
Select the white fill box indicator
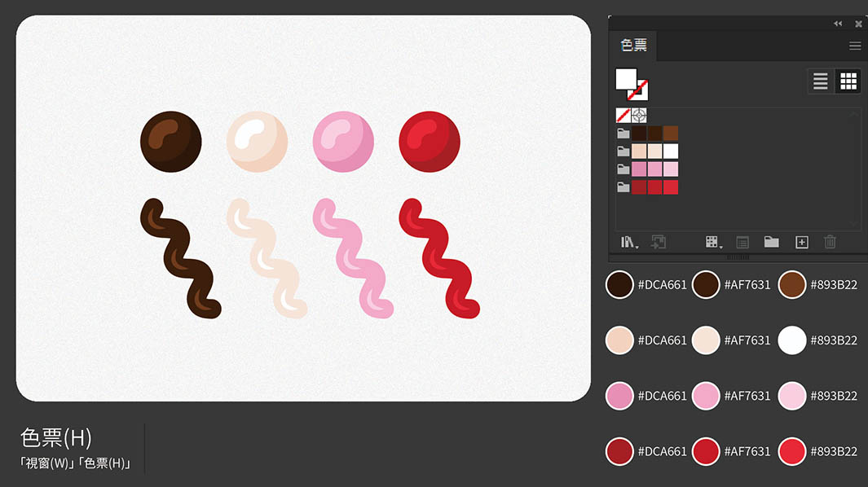click(626, 79)
